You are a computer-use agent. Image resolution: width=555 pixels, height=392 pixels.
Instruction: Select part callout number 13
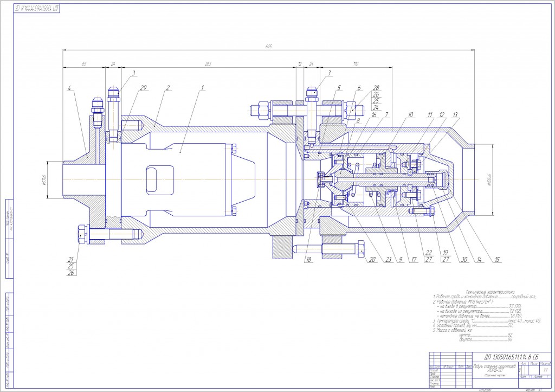[455, 114]
